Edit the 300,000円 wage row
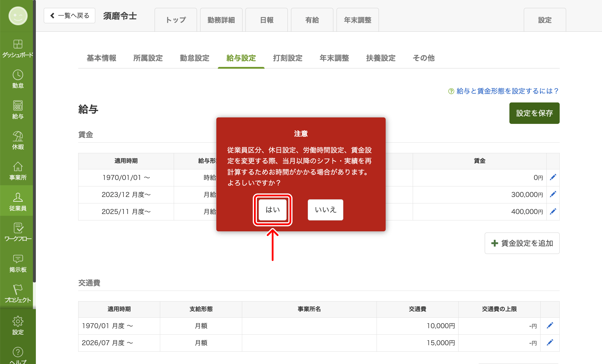Image resolution: width=602 pixels, height=364 pixels. pos(553,194)
